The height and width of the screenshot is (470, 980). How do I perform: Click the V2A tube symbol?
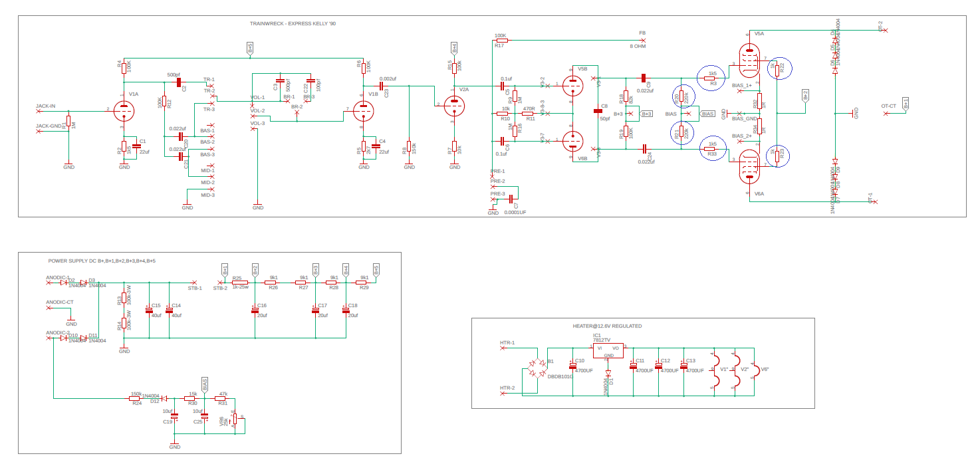(454, 104)
